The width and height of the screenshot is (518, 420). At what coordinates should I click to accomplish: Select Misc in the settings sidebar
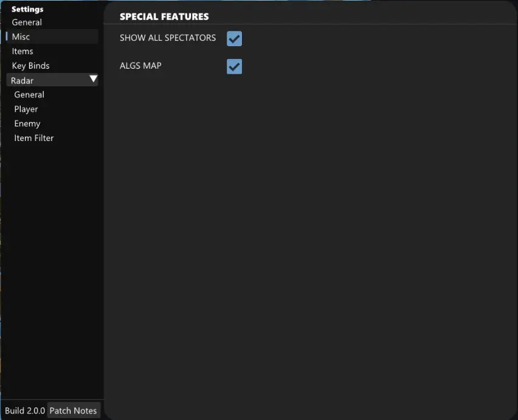point(21,37)
